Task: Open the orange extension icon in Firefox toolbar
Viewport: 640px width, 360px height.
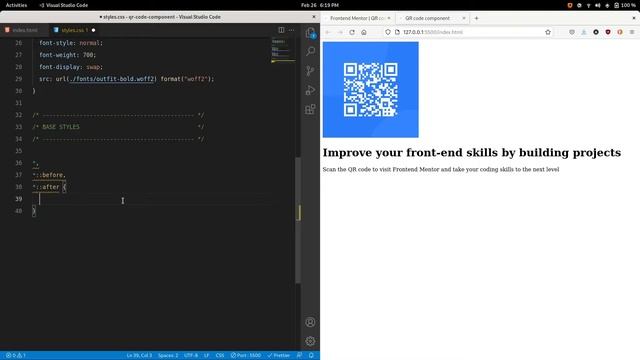Action: [x=620, y=32]
